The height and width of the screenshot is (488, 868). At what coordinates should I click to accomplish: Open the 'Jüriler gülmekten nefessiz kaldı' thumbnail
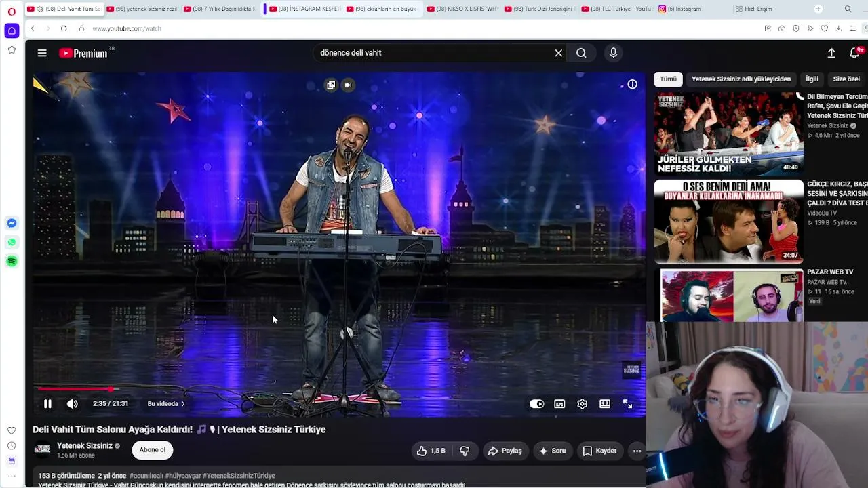(728, 134)
